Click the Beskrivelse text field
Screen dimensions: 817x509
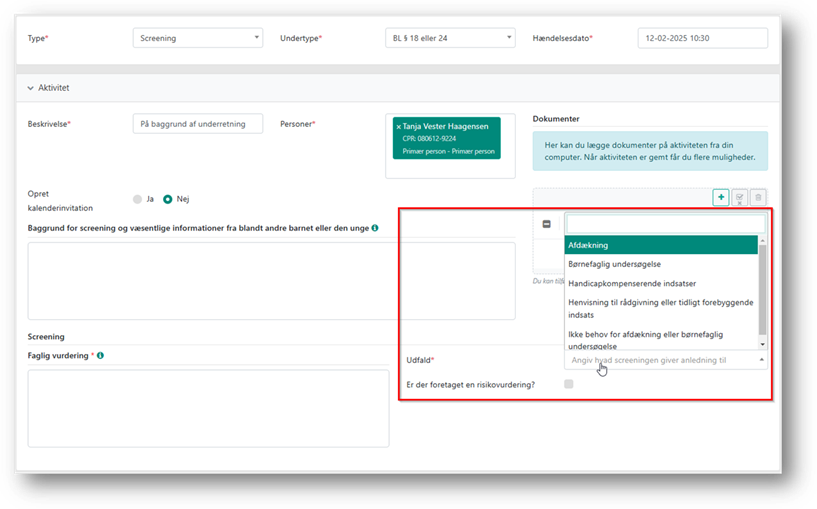197,124
